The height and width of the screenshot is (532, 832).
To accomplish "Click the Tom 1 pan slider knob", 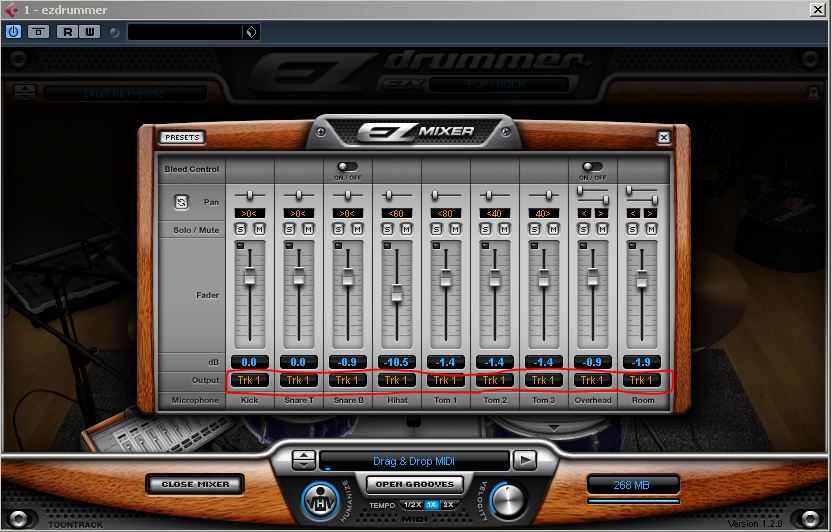I will point(435,196).
